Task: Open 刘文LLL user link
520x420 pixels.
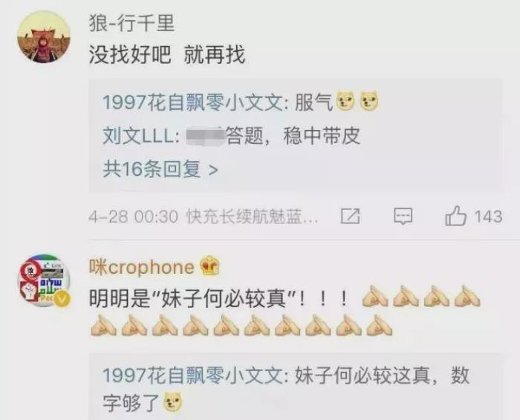Action: point(140,136)
